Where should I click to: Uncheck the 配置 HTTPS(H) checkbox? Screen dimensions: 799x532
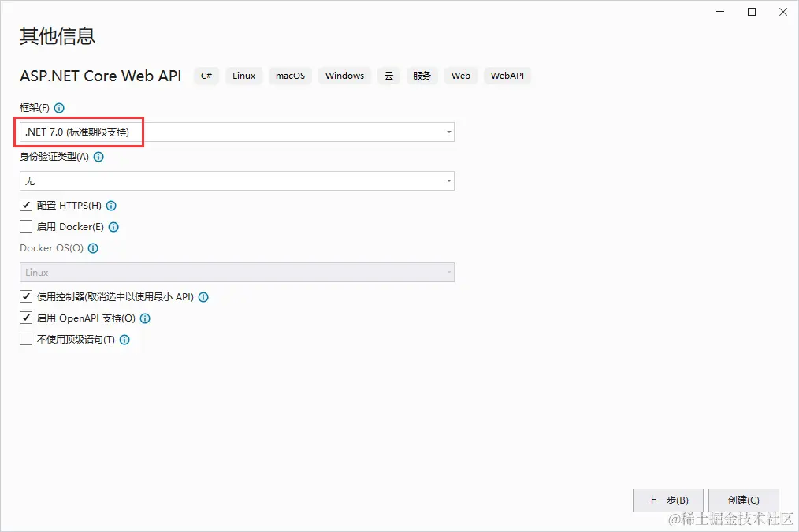26,205
